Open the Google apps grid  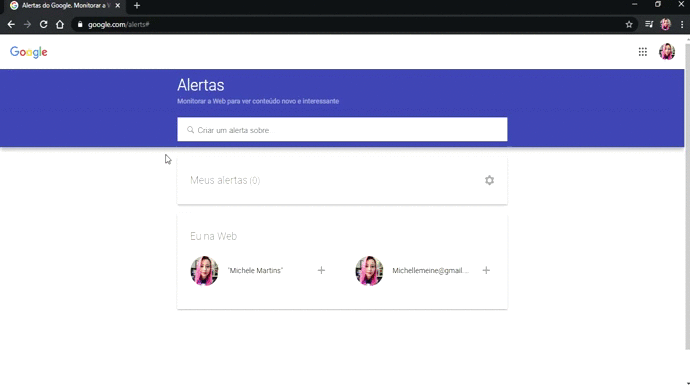(642, 52)
